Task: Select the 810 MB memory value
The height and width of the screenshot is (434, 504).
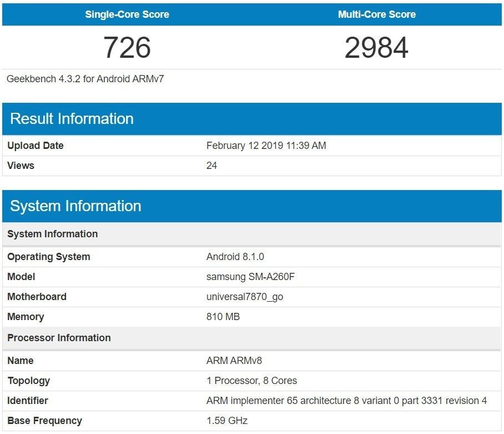Action: point(223,317)
